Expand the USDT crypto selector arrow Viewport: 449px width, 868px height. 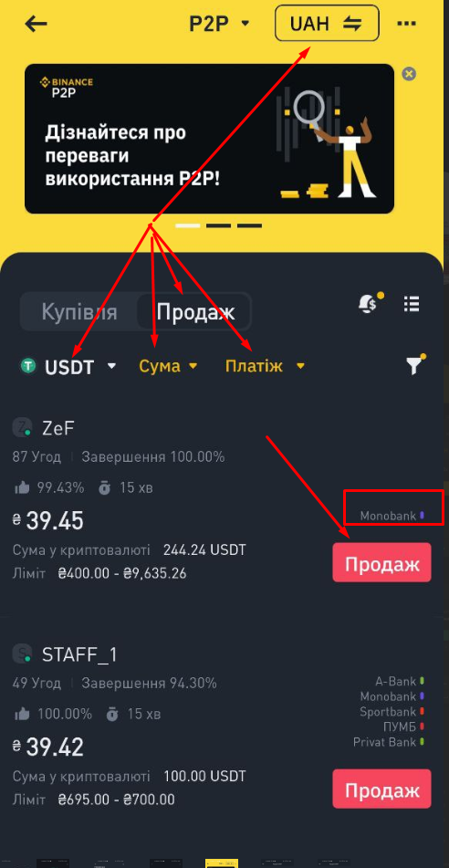point(112,366)
